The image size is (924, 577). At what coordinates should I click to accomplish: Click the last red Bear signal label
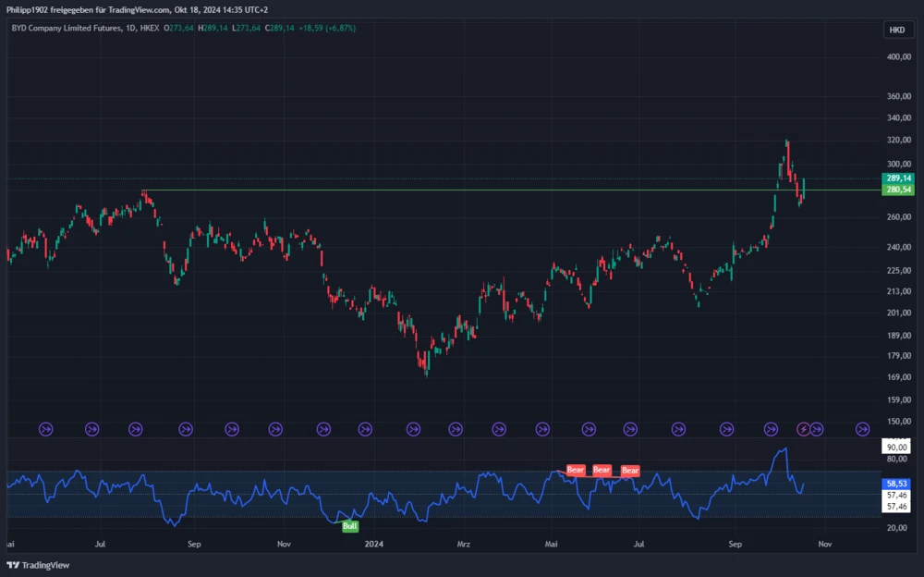point(630,471)
